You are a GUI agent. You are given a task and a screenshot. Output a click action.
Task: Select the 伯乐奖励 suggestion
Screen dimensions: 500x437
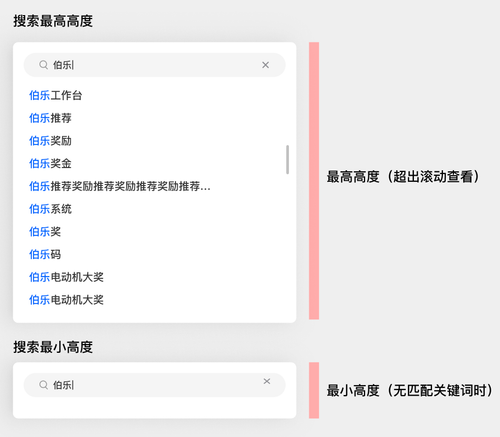50,141
